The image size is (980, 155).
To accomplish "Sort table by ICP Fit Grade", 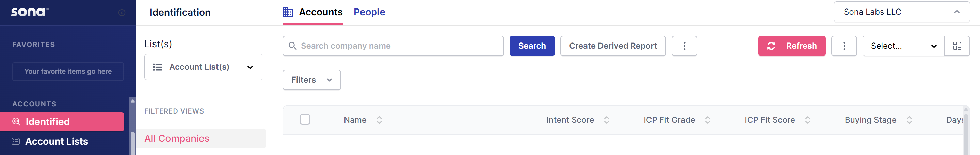I will pyautogui.click(x=707, y=120).
